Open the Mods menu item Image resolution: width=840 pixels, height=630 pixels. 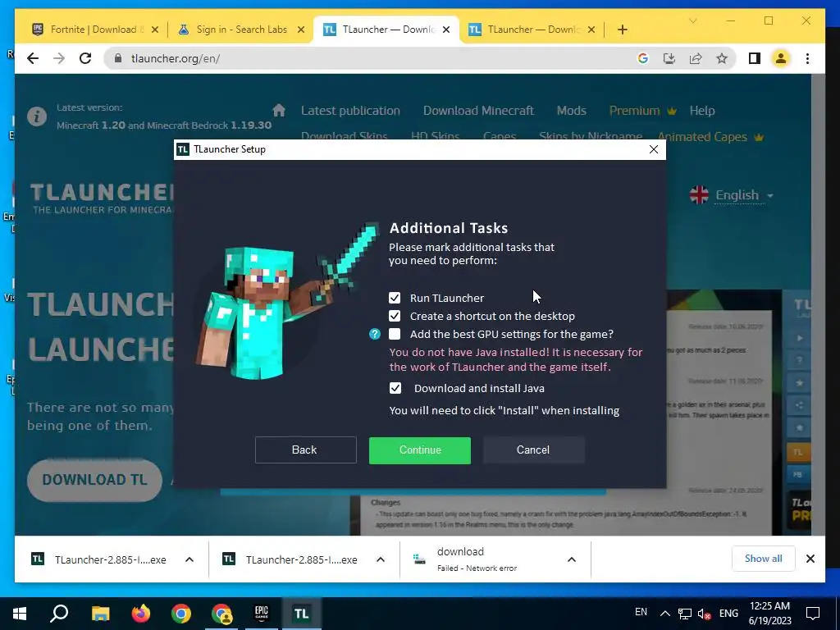point(572,111)
